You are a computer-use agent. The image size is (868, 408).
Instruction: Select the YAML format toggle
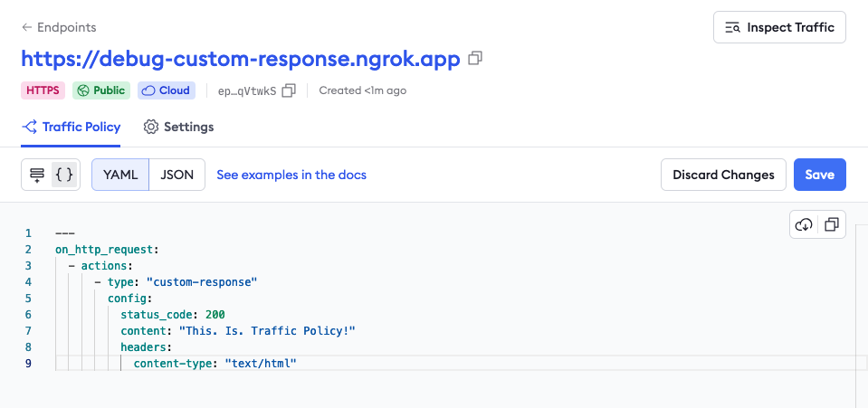click(x=120, y=175)
